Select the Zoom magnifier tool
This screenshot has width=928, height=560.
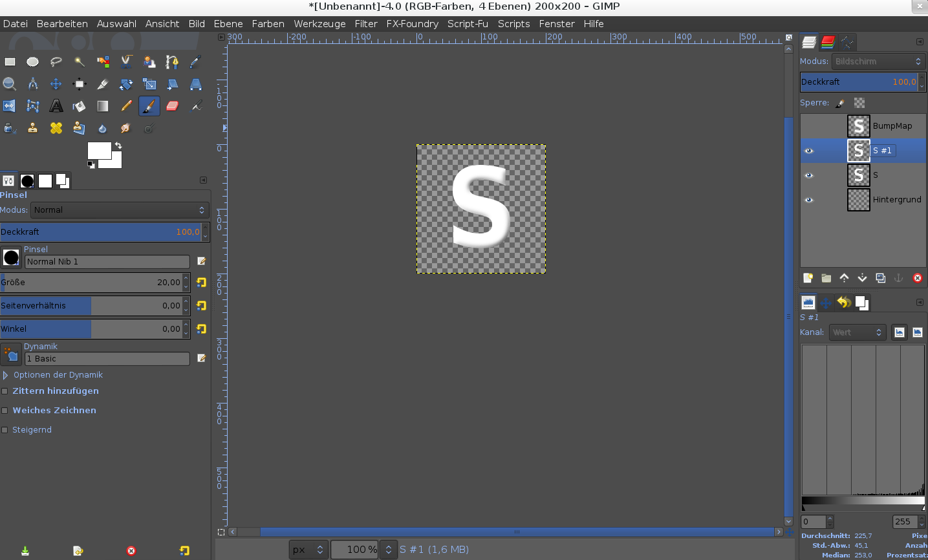10,84
